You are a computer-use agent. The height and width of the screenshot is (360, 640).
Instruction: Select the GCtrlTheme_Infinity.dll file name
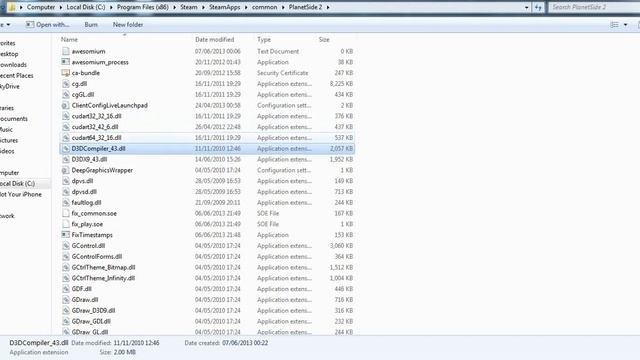[103, 278]
